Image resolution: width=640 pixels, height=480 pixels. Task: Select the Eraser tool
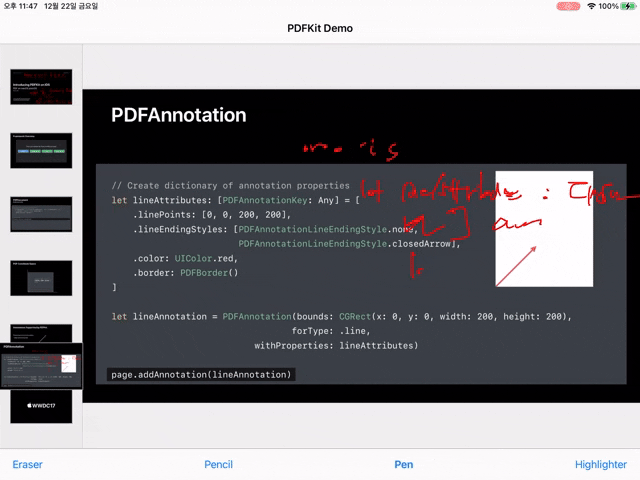pos(27,464)
